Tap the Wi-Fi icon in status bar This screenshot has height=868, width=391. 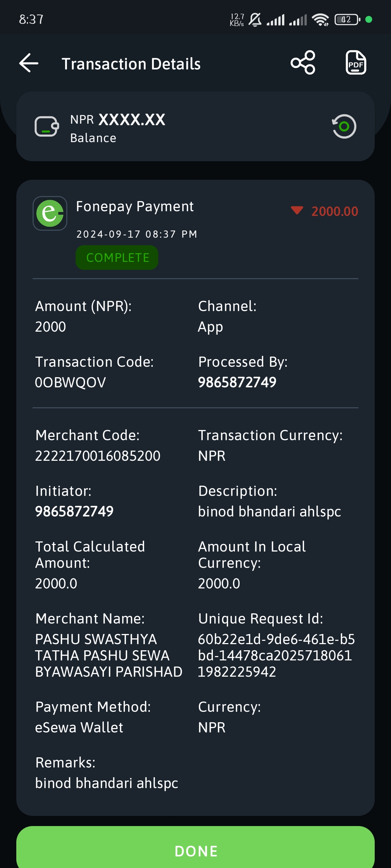coord(321,20)
